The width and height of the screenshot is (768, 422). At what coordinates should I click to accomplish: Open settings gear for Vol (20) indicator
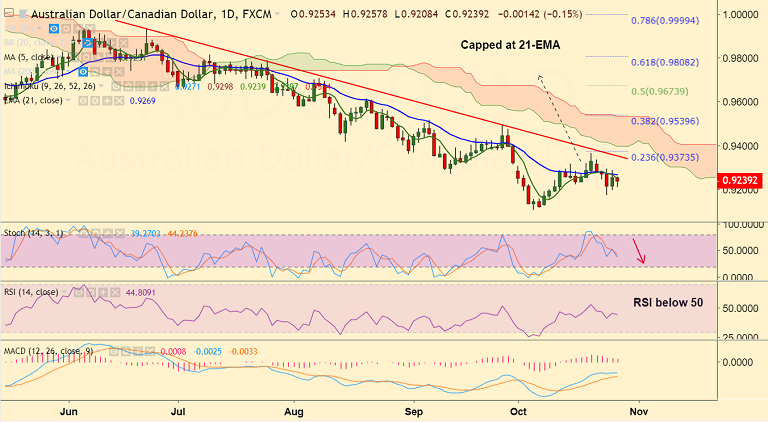[66, 28]
